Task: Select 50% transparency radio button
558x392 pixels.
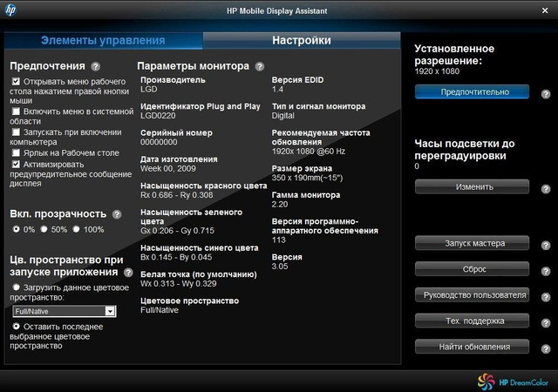Action: (44, 229)
